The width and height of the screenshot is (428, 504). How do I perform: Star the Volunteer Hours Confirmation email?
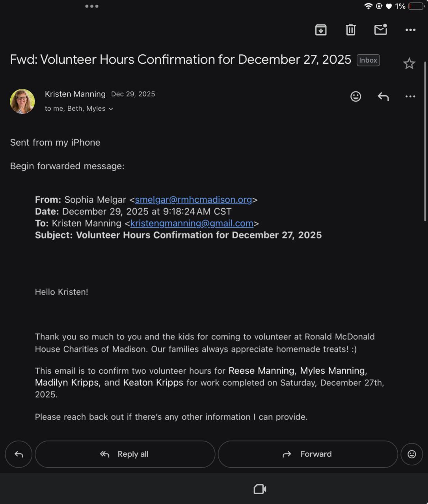click(x=409, y=64)
